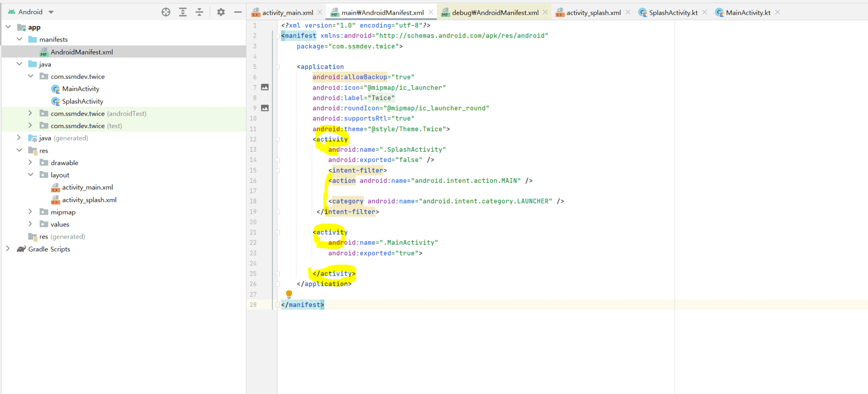The width and height of the screenshot is (868, 394).
Task: Click the Expand All icon in project panel
Action: click(183, 12)
